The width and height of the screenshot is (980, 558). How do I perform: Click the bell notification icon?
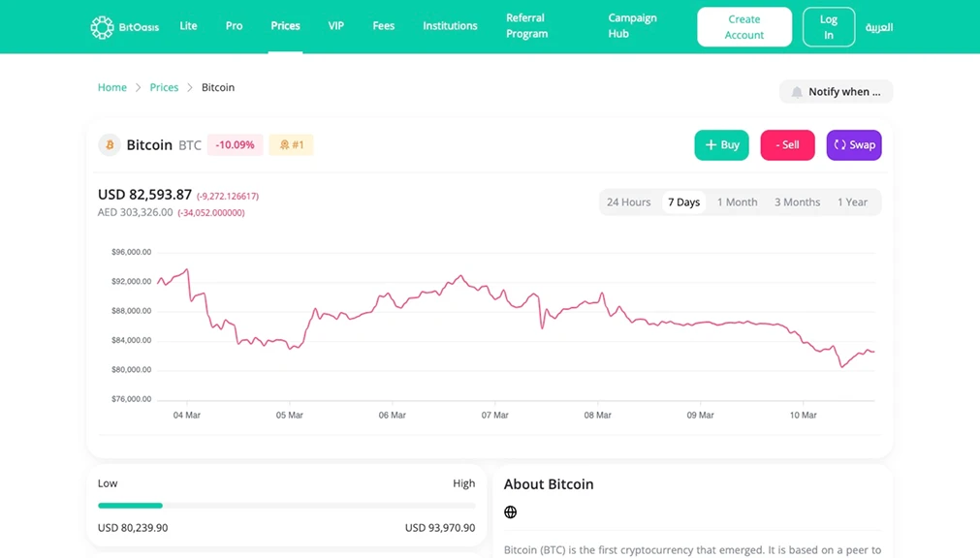[797, 92]
